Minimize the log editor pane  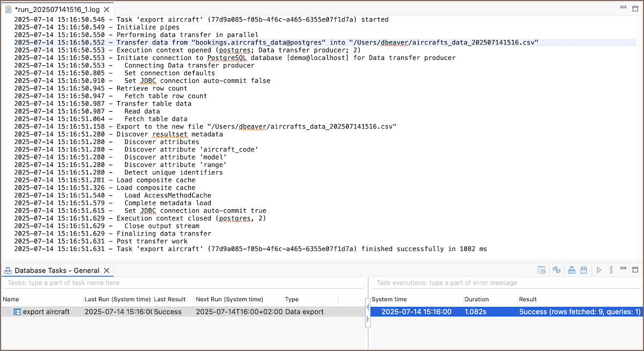623,7
